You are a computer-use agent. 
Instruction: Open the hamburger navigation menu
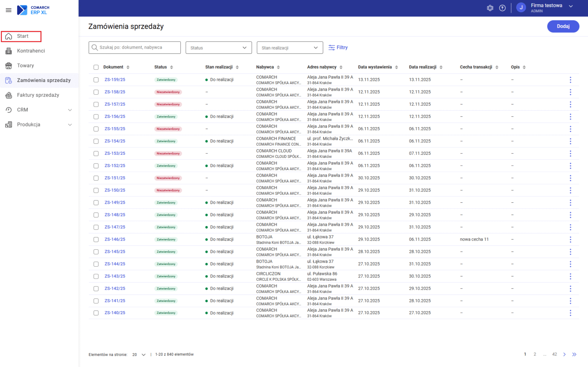point(8,10)
